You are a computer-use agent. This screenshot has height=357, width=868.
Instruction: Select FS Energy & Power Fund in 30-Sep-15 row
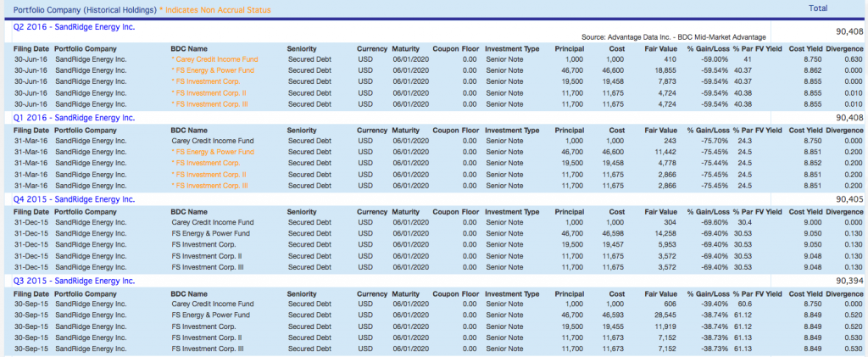click(210, 315)
